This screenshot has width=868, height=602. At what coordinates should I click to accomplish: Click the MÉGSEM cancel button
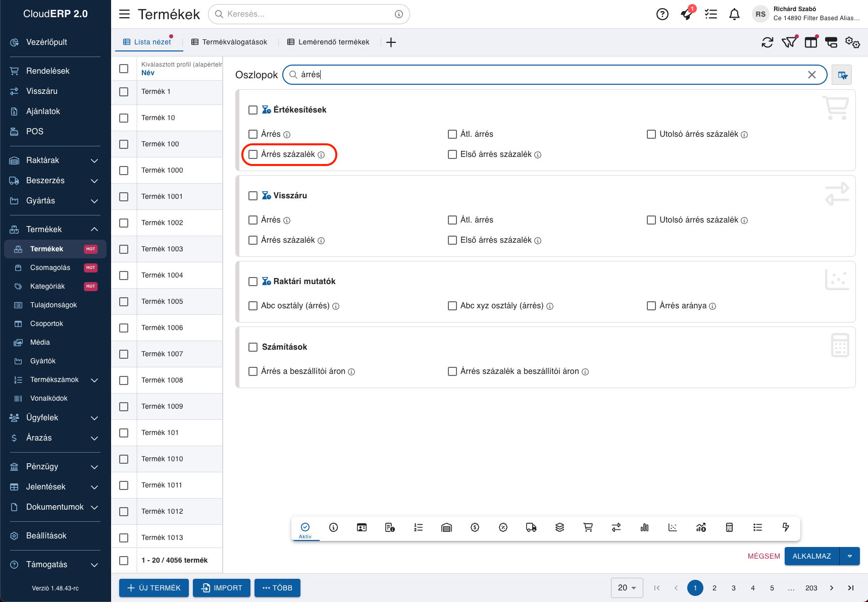(x=763, y=556)
